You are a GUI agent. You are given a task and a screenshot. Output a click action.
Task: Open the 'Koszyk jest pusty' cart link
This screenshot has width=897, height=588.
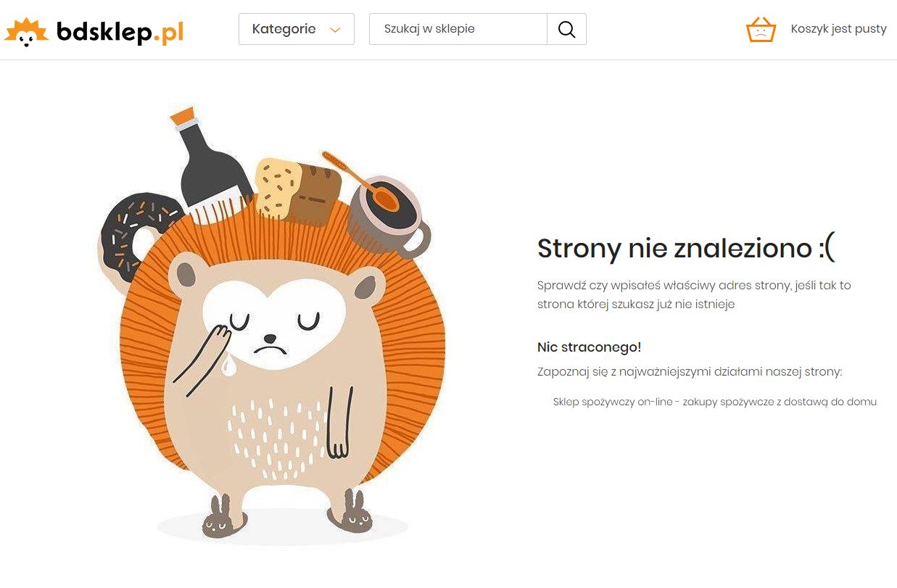pyautogui.click(x=838, y=29)
